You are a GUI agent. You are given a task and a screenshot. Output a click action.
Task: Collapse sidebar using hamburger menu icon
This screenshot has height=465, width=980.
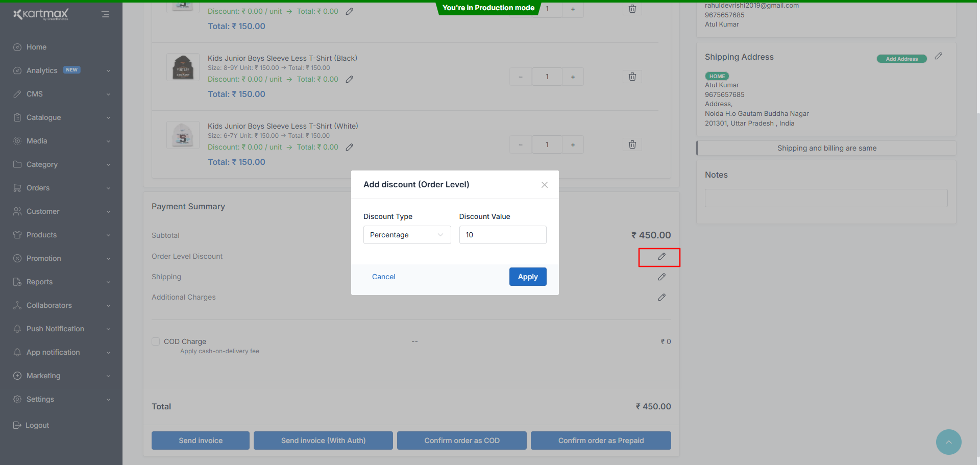(x=105, y=14)
